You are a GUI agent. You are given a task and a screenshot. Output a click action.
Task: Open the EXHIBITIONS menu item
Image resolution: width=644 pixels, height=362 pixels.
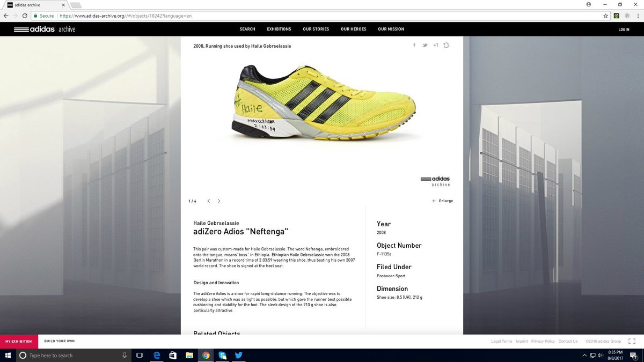[x=279, y=29]
